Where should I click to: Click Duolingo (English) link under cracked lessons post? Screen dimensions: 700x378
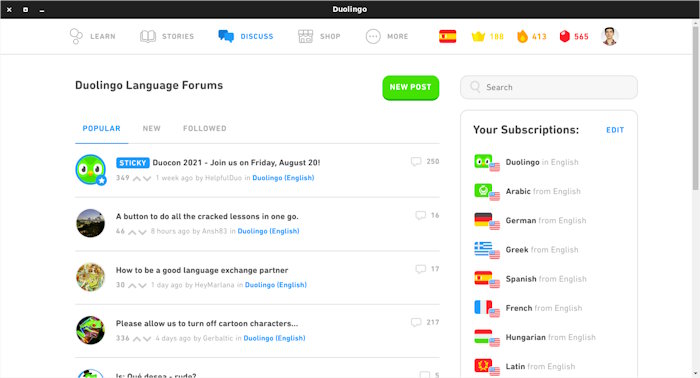click(x=268, y=231)
